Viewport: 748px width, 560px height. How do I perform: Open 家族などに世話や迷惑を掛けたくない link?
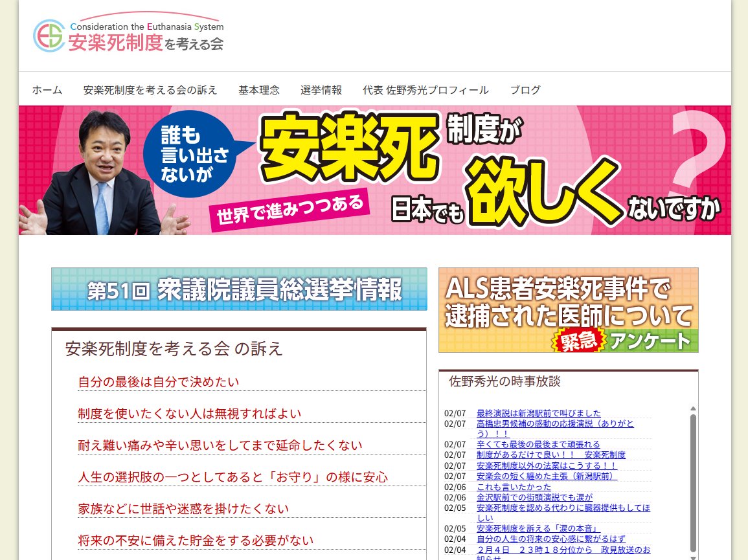click(x=183, y=508)
